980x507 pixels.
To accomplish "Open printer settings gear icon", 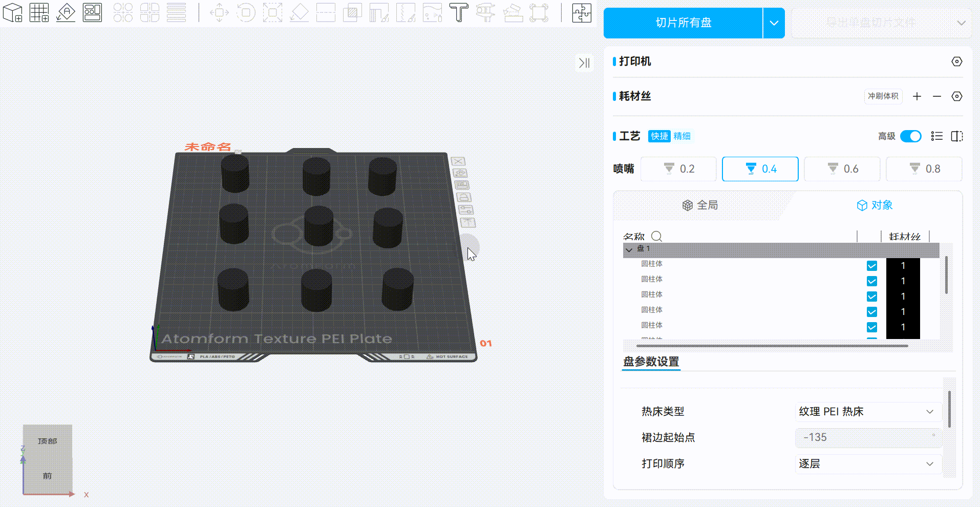I will (x=956, y=61).
